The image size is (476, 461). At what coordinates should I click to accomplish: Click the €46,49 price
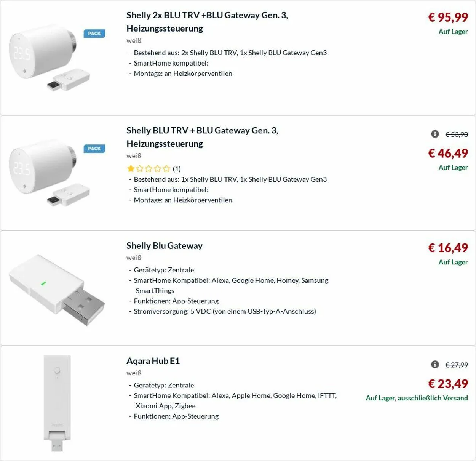coord(448,153)
